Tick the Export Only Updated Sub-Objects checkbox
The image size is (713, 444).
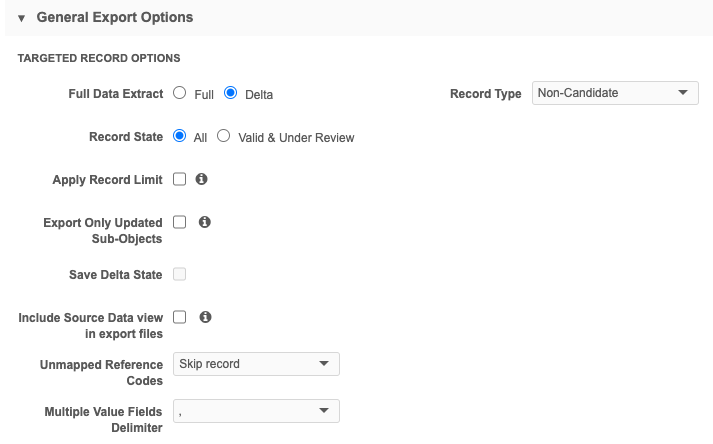(180, 222)
